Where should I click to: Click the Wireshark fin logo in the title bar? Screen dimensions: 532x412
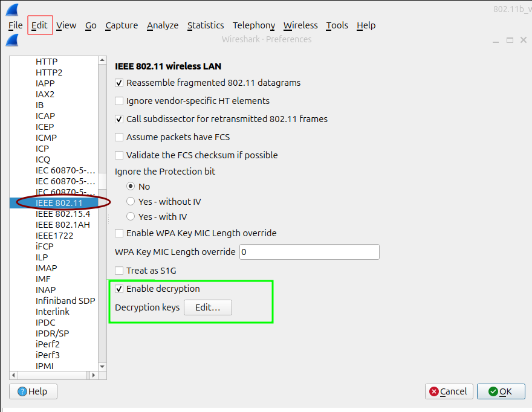pyautogui.click(x=12, y=8)
